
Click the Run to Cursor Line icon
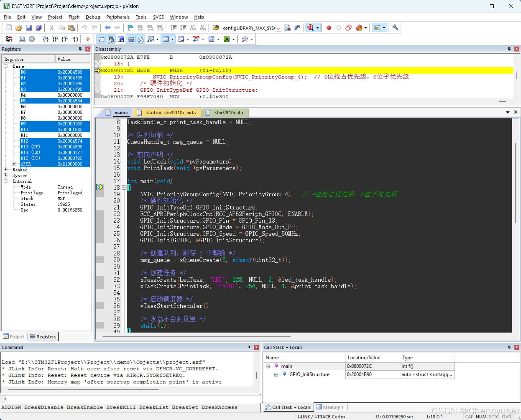coord(75,39)
